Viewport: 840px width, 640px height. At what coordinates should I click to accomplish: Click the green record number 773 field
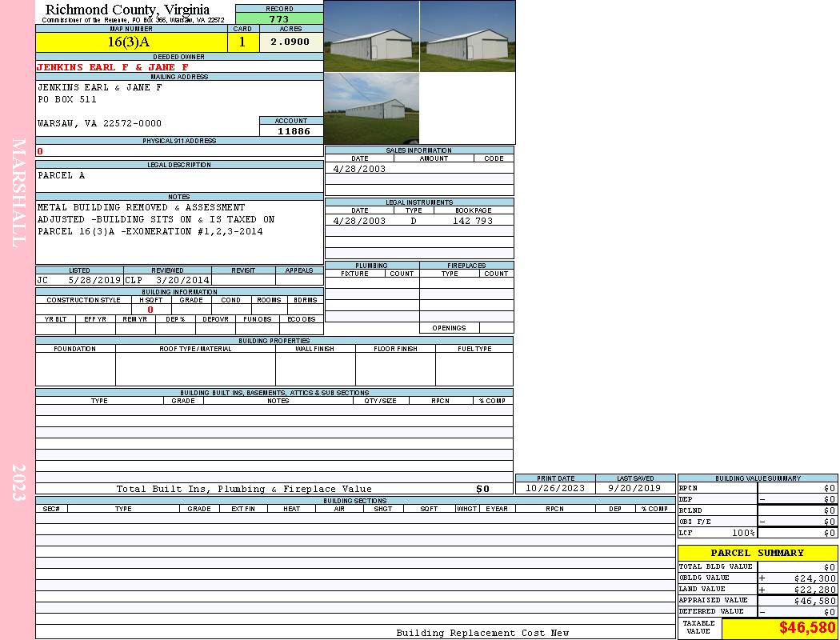pos(279,19)
